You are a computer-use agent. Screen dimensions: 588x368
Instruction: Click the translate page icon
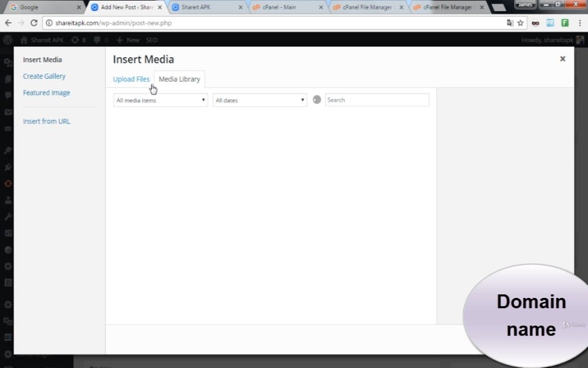click(510, 23)
